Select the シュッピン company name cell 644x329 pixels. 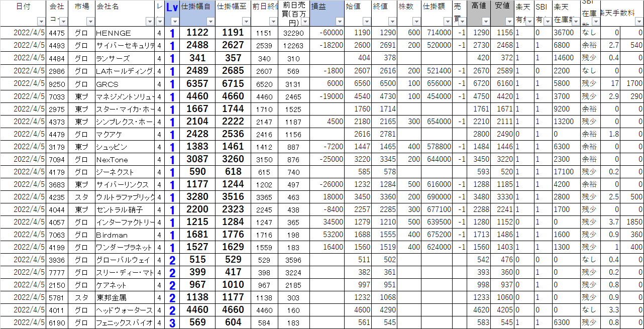click(125, 147)
